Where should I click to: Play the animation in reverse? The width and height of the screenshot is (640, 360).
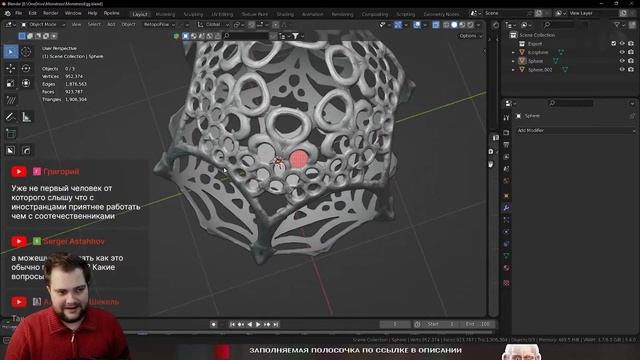point(249,324)
